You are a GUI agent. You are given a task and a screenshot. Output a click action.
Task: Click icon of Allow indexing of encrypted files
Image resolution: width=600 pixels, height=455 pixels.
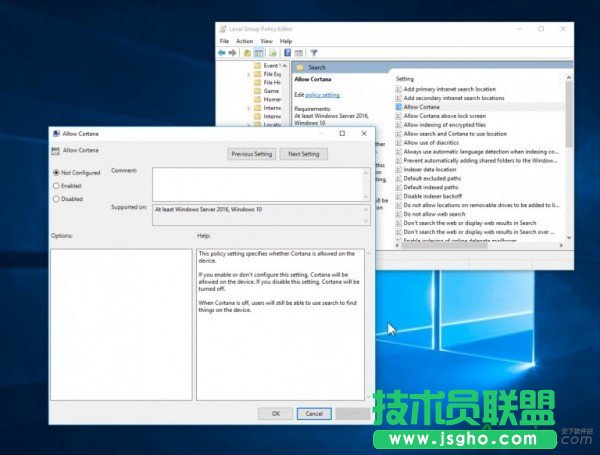pyautogui.click(x=399, y=125)
